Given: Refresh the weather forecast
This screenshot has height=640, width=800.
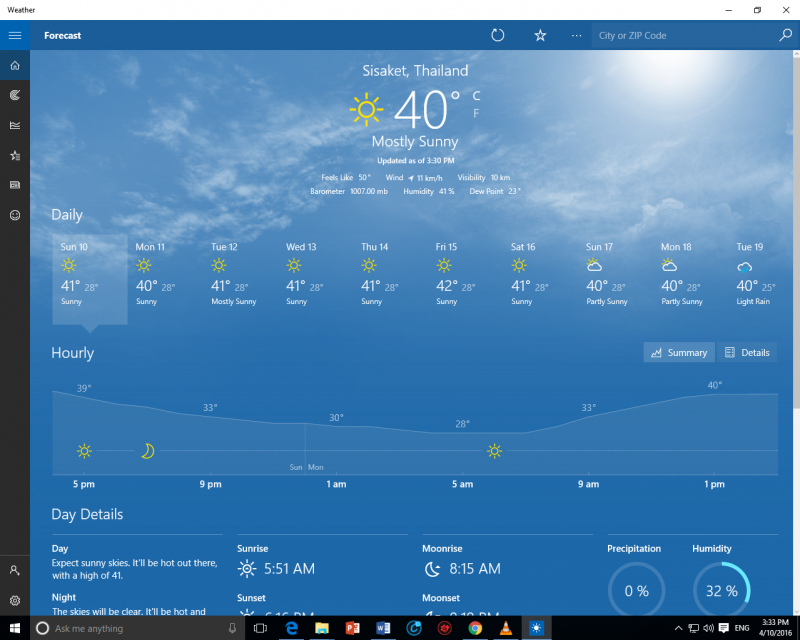Looking at the screenshot, I should 498,35.
